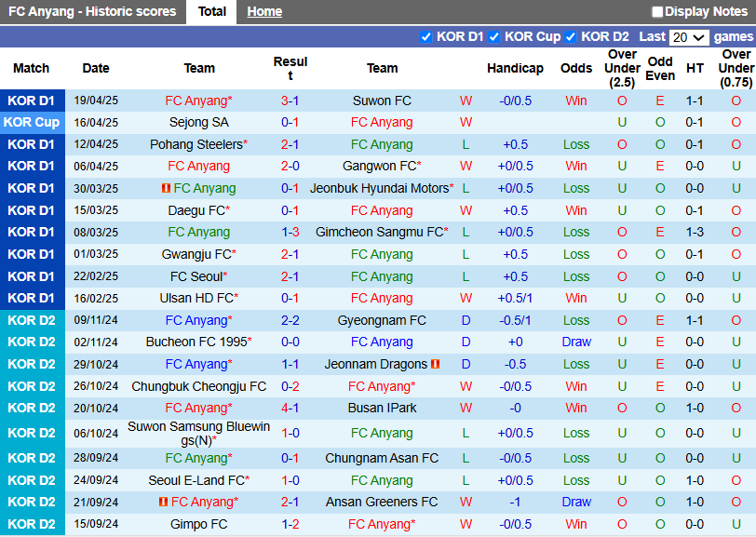Uncheck the KOR D1 filter

click(425, 36)
